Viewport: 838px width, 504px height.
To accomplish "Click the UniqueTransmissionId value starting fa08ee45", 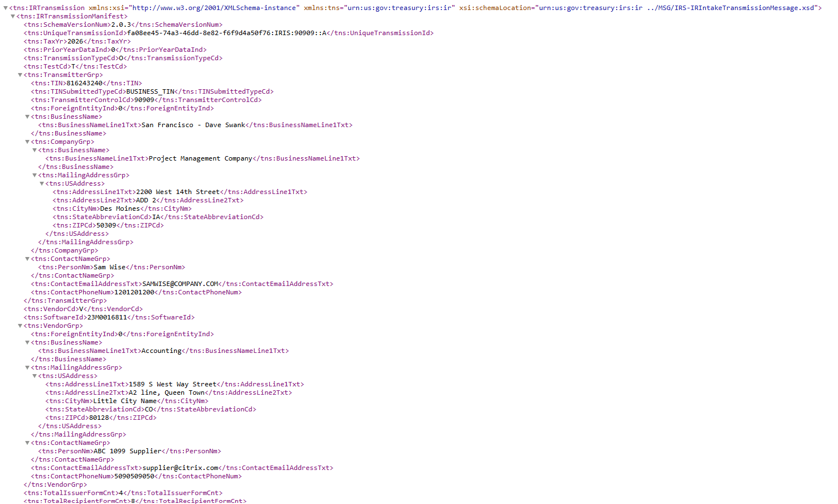I will click(227, 33).
